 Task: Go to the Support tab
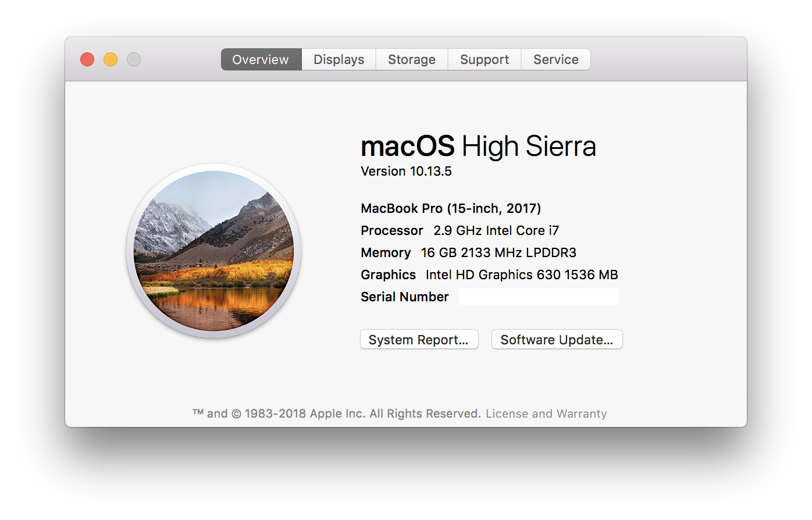485,59
